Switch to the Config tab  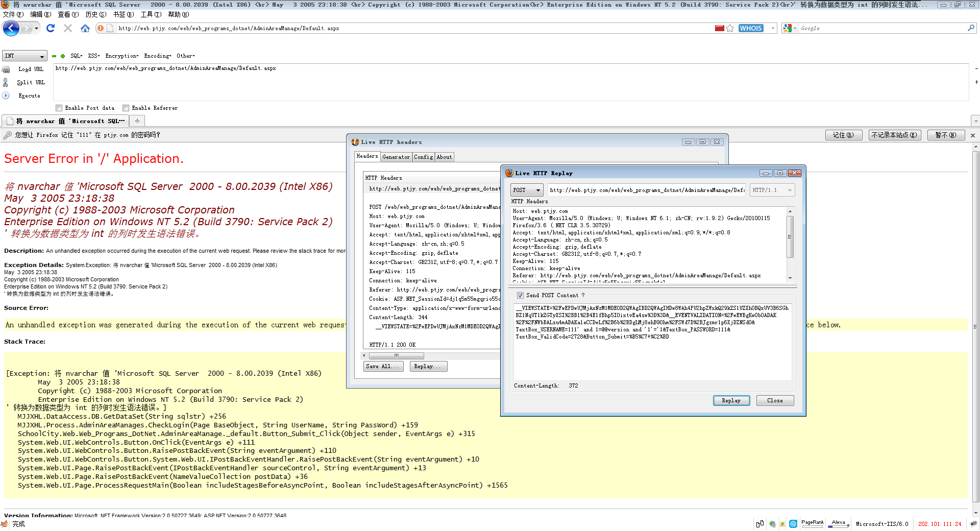423,157
